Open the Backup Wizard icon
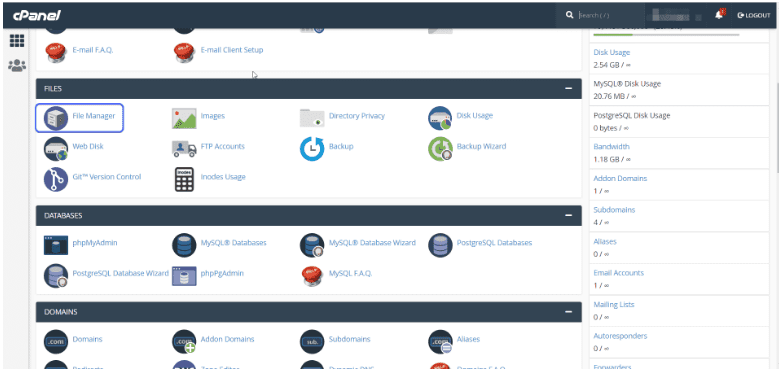The width and height of the screenshot is (779, 371). tap(440, 148)
